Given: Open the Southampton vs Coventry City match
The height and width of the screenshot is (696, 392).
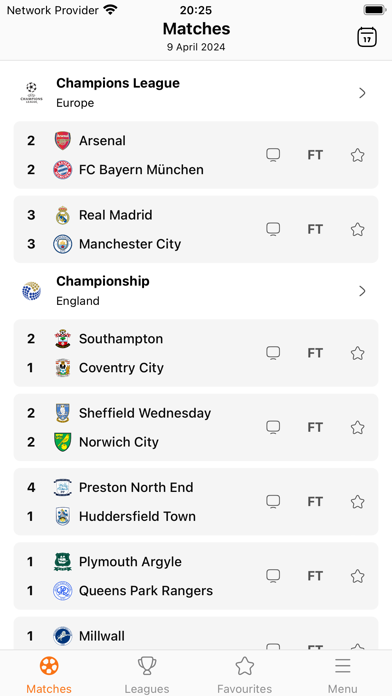Looking at the screenshot, I should point(196,353).
